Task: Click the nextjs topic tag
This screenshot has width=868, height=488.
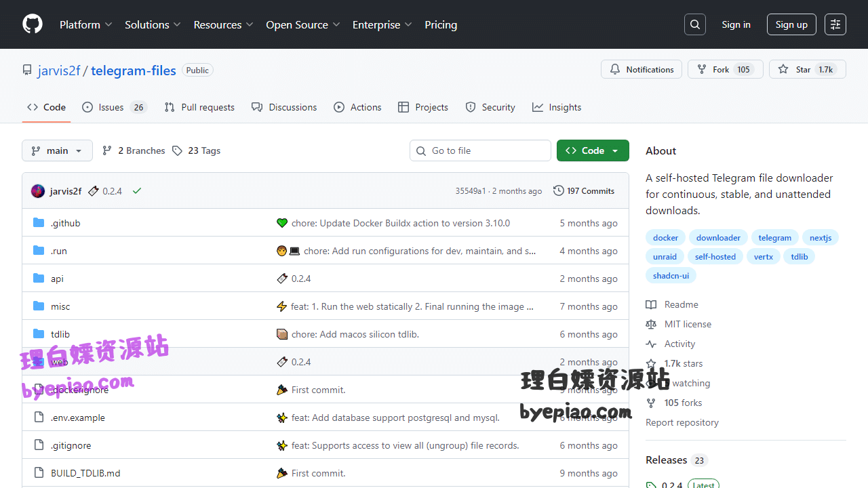Action: [x=821, y=238]
